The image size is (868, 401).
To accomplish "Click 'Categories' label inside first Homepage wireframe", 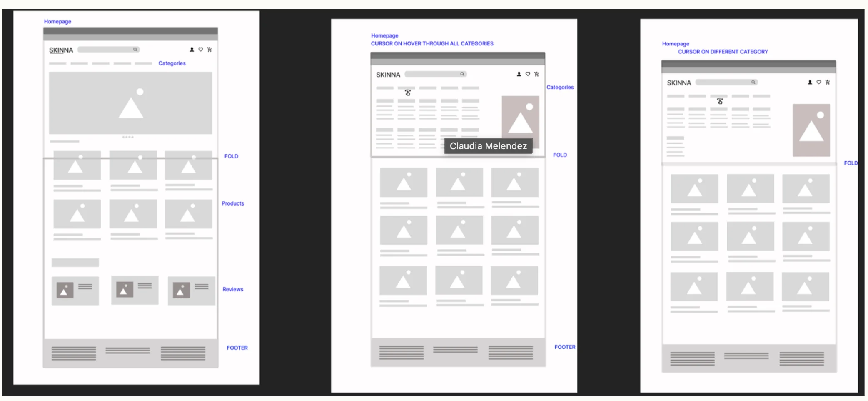I will [x=172, y=63].
